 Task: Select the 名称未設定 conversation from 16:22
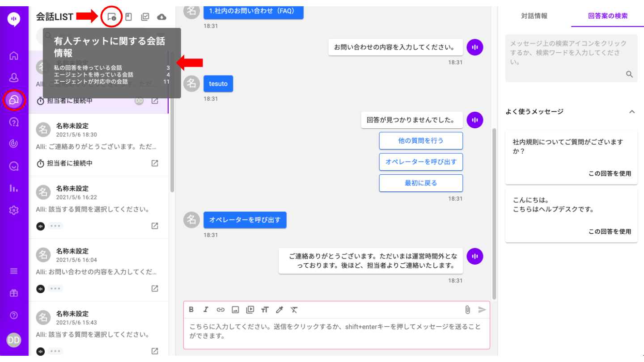(x=98, y=207)
